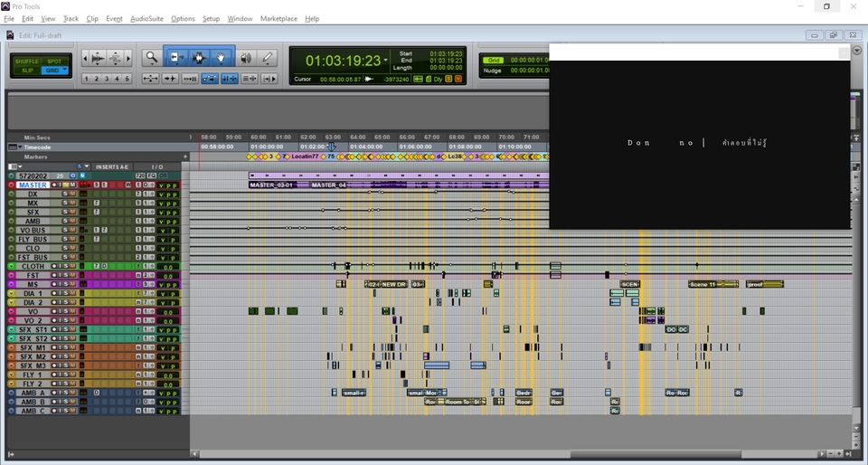Toggle Tab to Transient
Image resolution: width=868 pixels, height=465 pixels.
(x=170, y=79)
